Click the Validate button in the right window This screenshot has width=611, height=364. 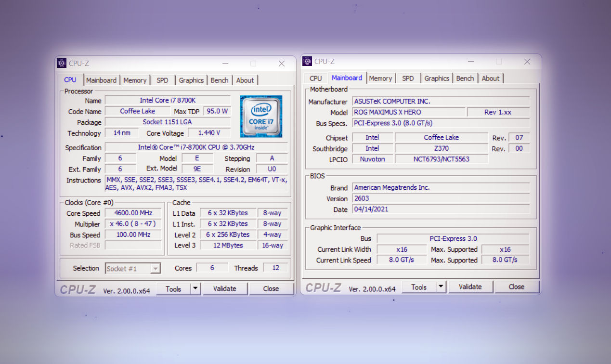[x=470, y=286]
